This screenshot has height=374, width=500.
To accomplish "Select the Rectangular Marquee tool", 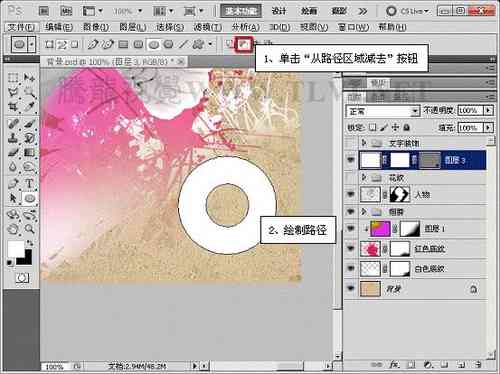I will (13, 78).
